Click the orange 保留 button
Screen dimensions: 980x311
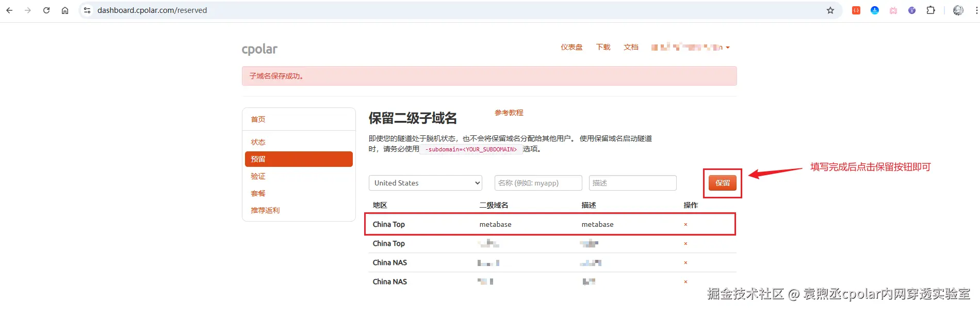click(x=723, y=183)
